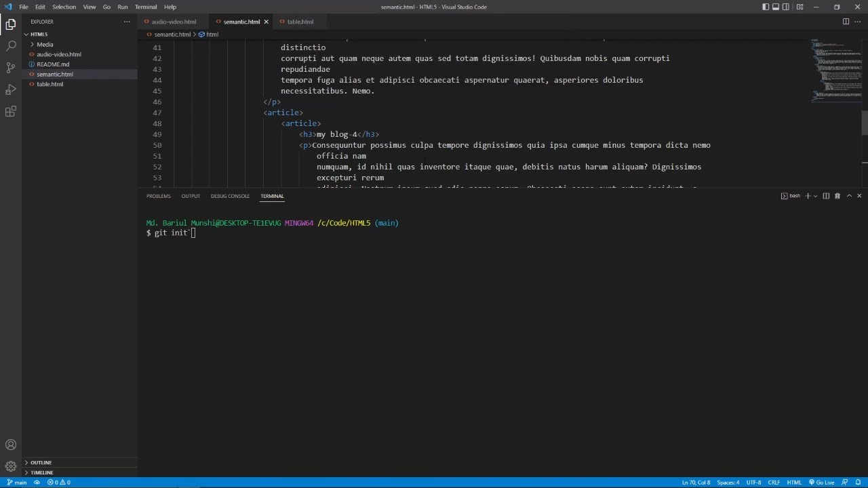
Task: Close the semantic.html tab
Action: [267, 22]
